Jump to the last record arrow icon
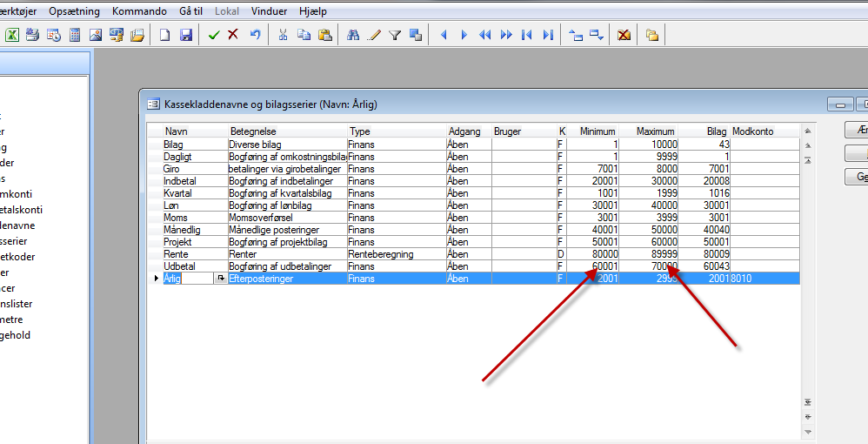This screenshot has height=444, width=868. pyautogui.click(x=548, y=35)
